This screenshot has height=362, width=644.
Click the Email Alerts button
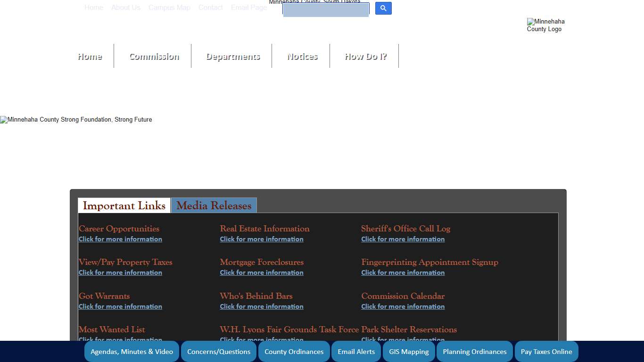(356, 351)
